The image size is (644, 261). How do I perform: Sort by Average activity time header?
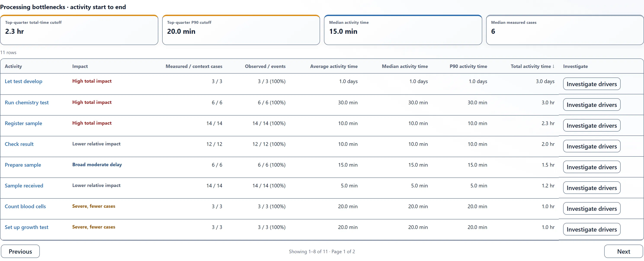(x=334, y=66)
